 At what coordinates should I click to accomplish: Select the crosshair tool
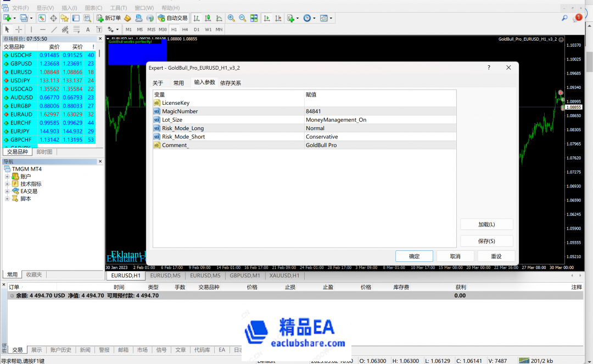pyautogui.click(x=19, y=29)
